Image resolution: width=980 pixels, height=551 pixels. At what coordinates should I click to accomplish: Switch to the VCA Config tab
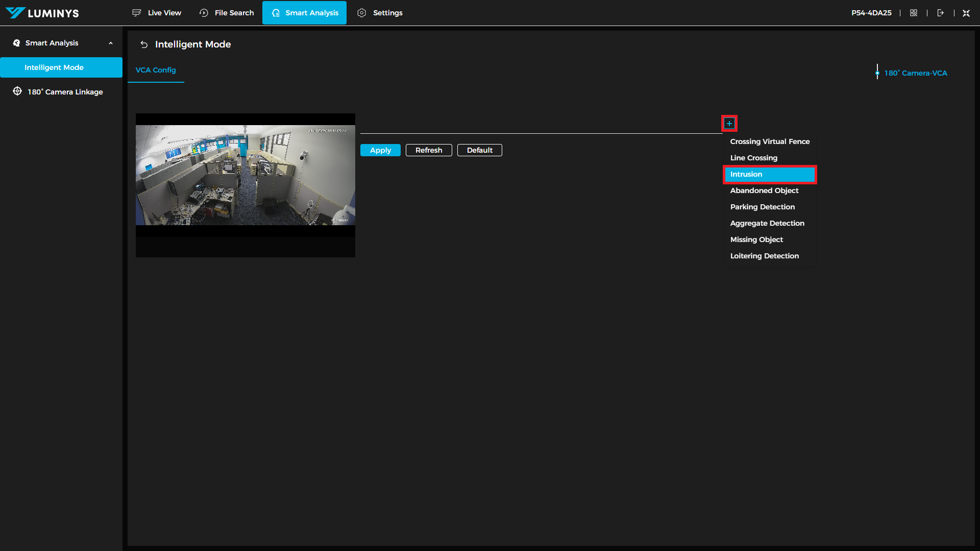click(156, 70)
